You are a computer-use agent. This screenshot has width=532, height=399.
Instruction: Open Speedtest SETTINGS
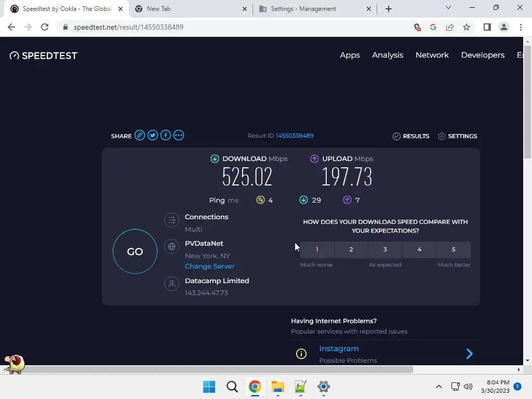457,136
